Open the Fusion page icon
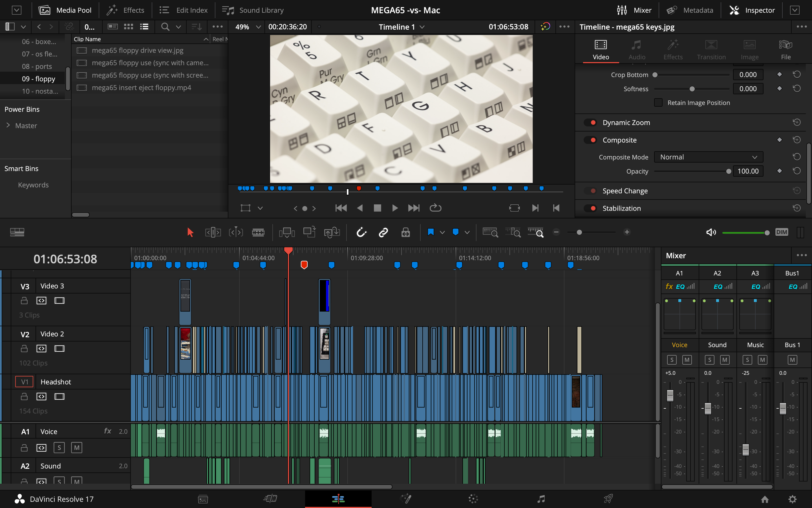812x508 pixels. click(x=406, y=499)
